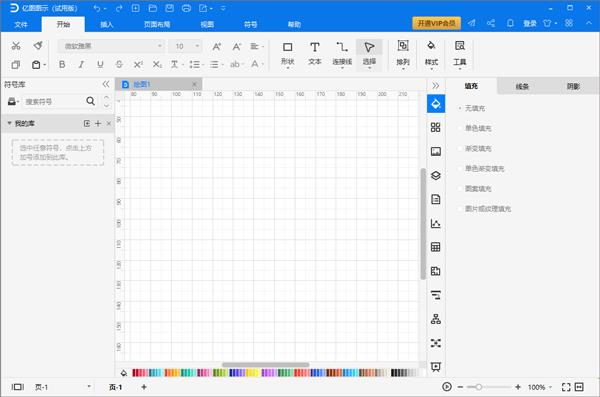This screenshot has width=600, height=397.
Task: Create a new document from title bar
Action: pyautogui.click(x=135, y=8)
